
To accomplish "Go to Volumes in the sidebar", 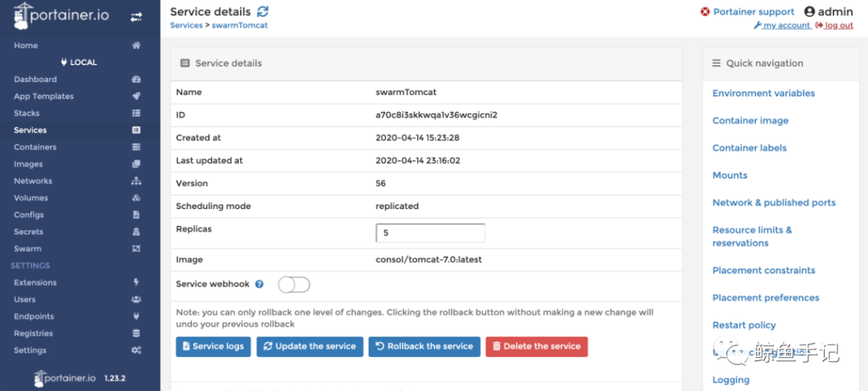I will (x=31, y=198).
